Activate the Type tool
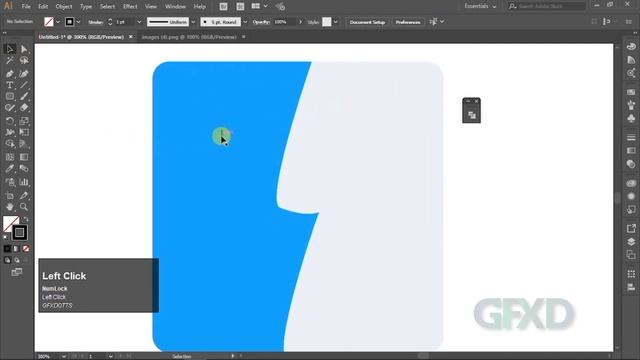 click(x=10, y=85)
